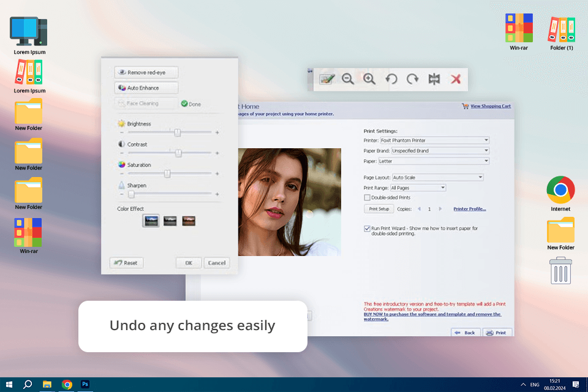Screen dimensions: 588x392
Task: Open File Explorer from taskbar
Action: tap(47, 385)
